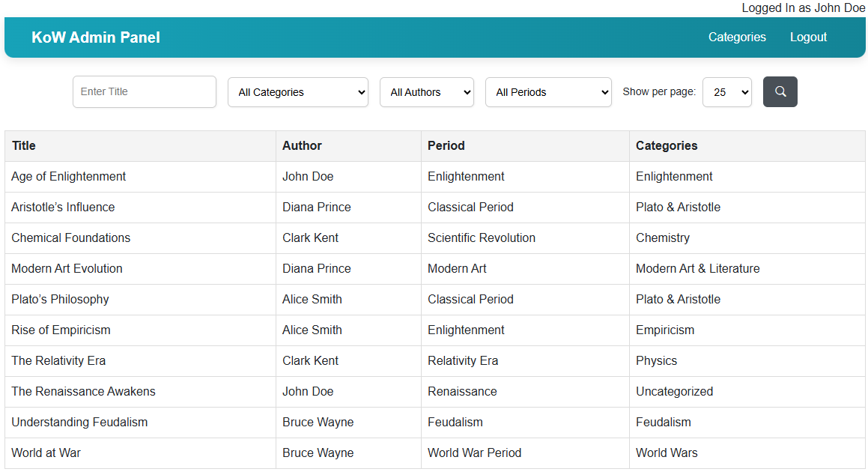The height and width of the screenshot is (475, 868).
Task: Select the Uncategorized category cell
Action: 674,391
